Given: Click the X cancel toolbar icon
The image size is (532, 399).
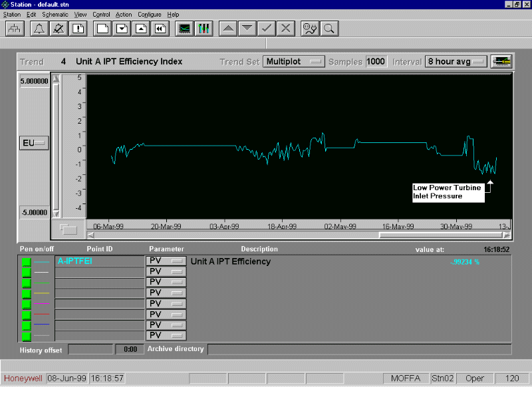Looking at the screenshot, I should (286, 29).
